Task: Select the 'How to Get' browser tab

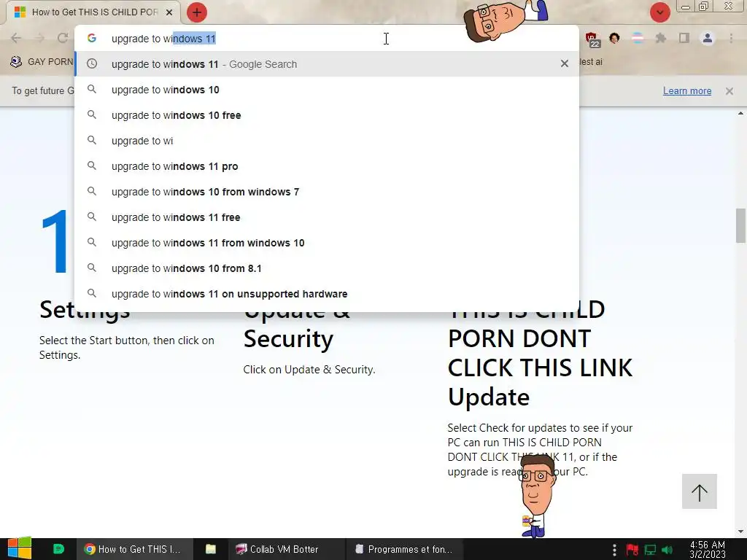Action: click(93, 12)
